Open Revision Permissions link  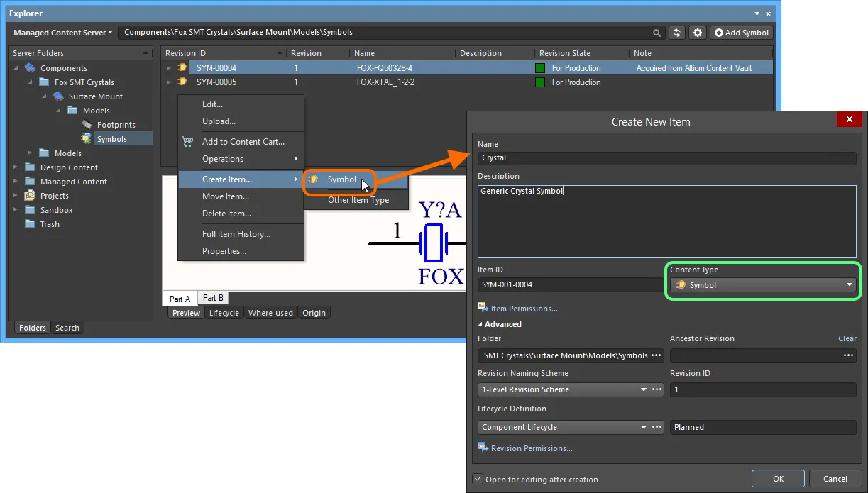(532, 448)
